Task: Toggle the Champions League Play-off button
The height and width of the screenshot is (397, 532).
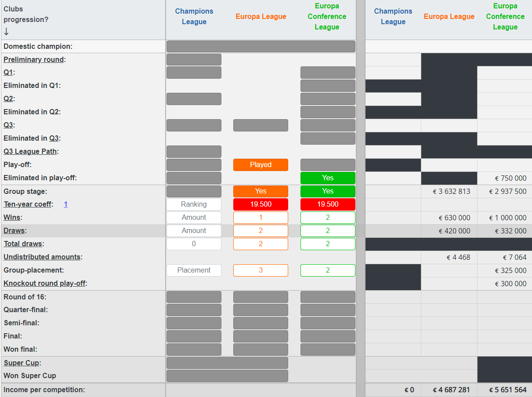Action: [x=194, y=165]
